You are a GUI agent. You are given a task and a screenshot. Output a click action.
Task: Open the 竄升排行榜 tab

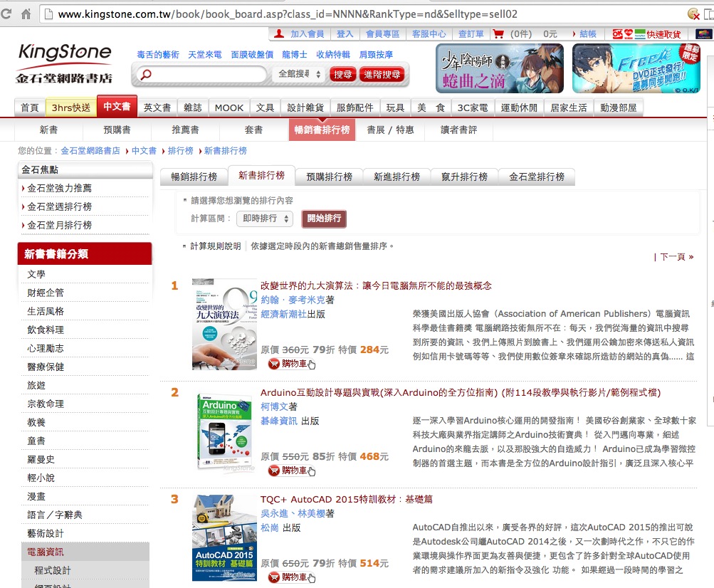tap(464, 177)
